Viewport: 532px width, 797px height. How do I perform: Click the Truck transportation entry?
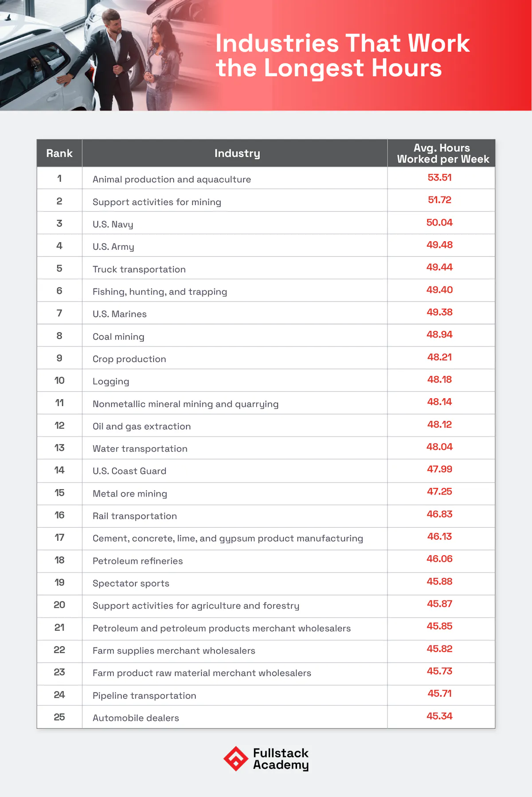tap(139, 269)
